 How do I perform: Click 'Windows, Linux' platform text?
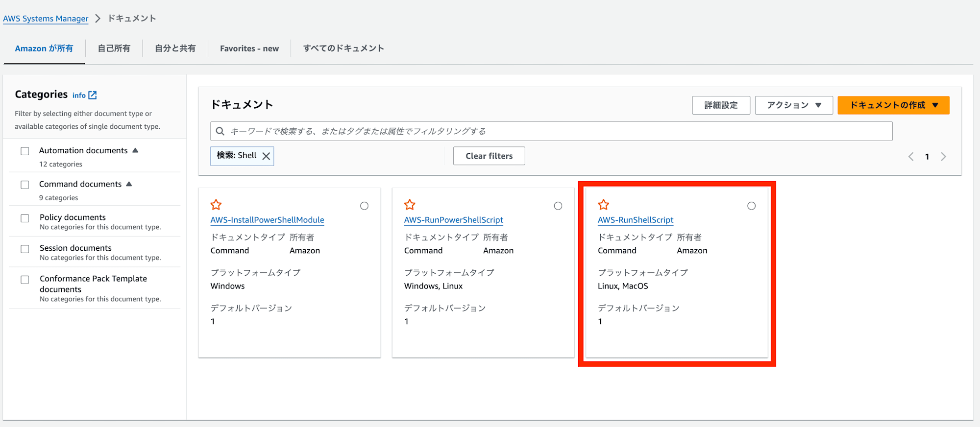click(433, 286)
